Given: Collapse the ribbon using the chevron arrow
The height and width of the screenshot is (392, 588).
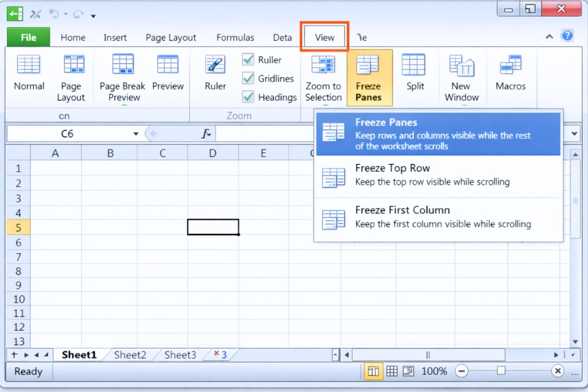Looking at the screenshot, I should tap(549, 37).
